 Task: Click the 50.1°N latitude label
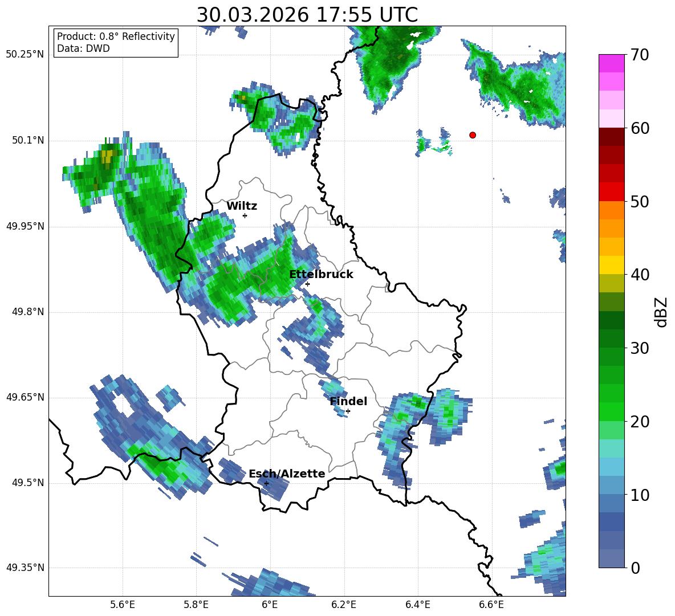pyautogui.click(x=28, y=140)
